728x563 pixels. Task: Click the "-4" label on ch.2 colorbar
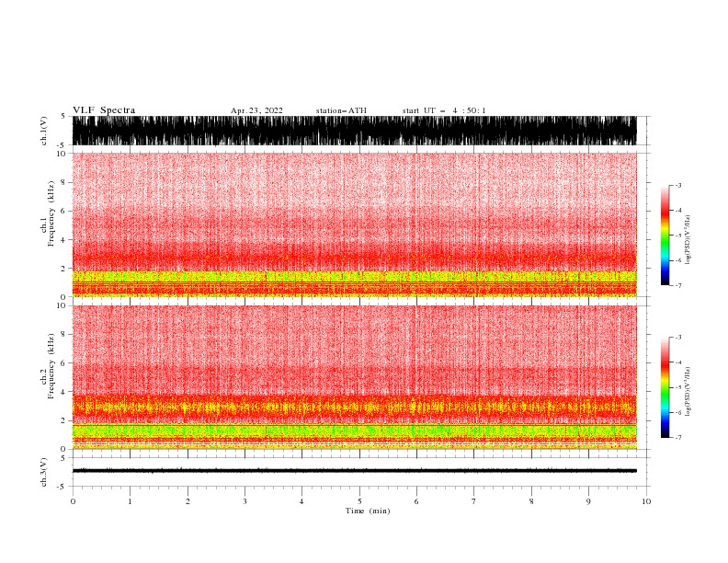(x=678, y=362)
